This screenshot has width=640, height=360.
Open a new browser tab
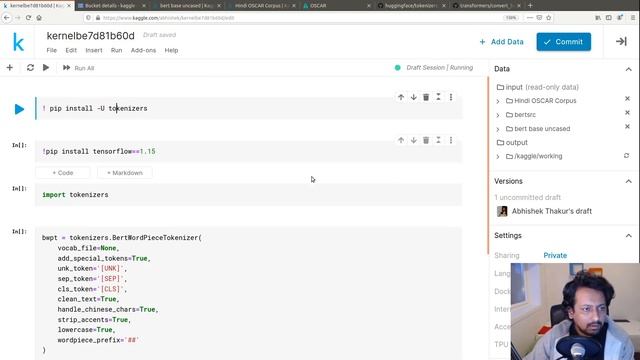tap(530, 5)
